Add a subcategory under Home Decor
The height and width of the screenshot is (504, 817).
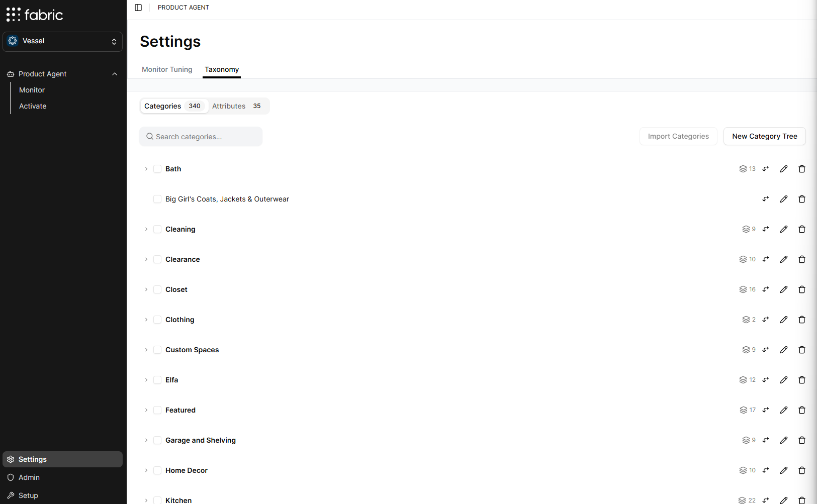[766, 470]
